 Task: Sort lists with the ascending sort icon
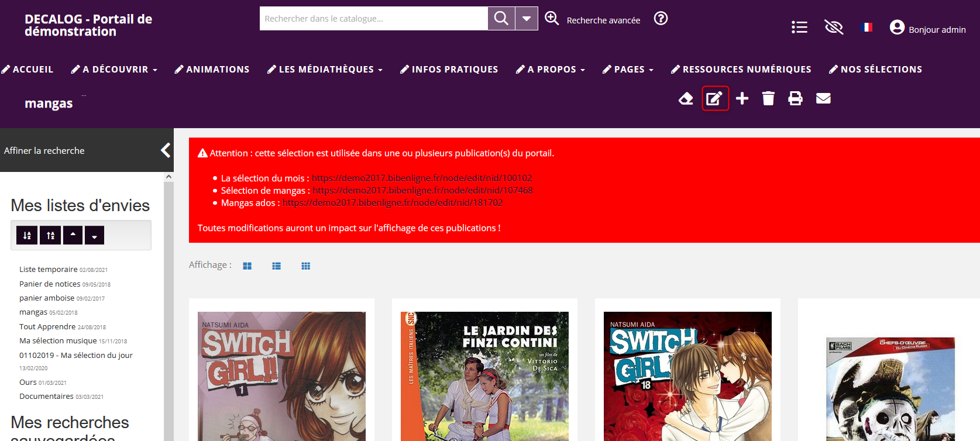point(50,235)
